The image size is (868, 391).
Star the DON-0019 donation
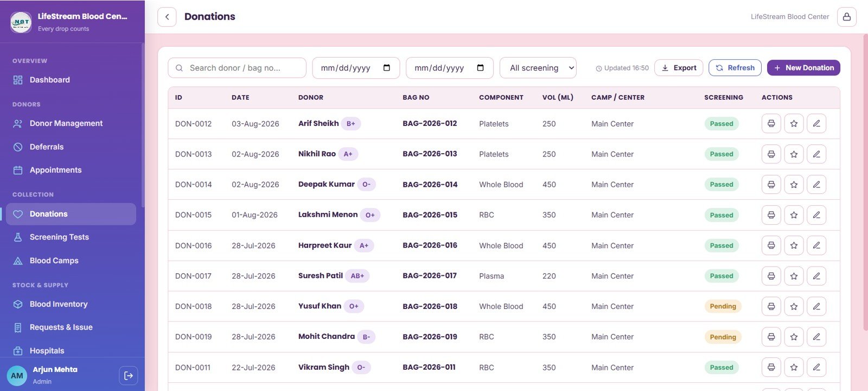click(794, 337)
